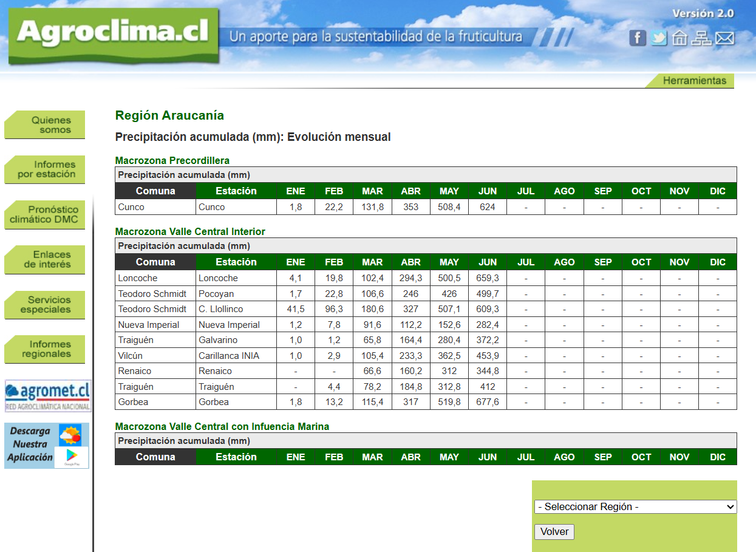The height and width of the screenshot is (552, 756).
Task: Open Informes por estación sidebar item
Action: 45,169
